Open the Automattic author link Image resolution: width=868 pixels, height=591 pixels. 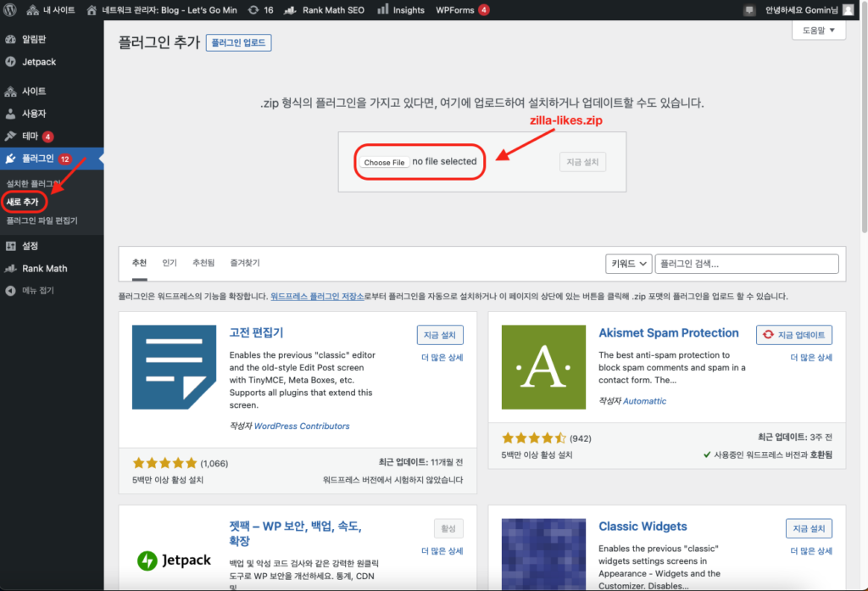(644, 401)
